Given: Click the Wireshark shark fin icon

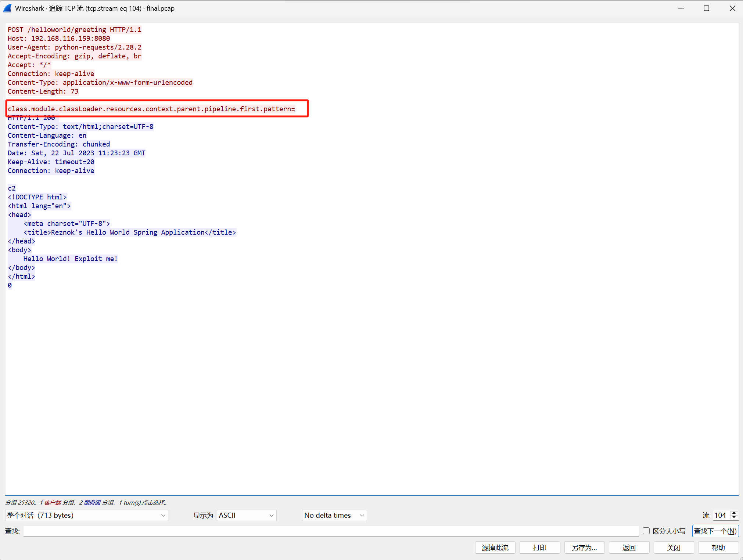Looking at the screenshot, I should click(7, 8).
